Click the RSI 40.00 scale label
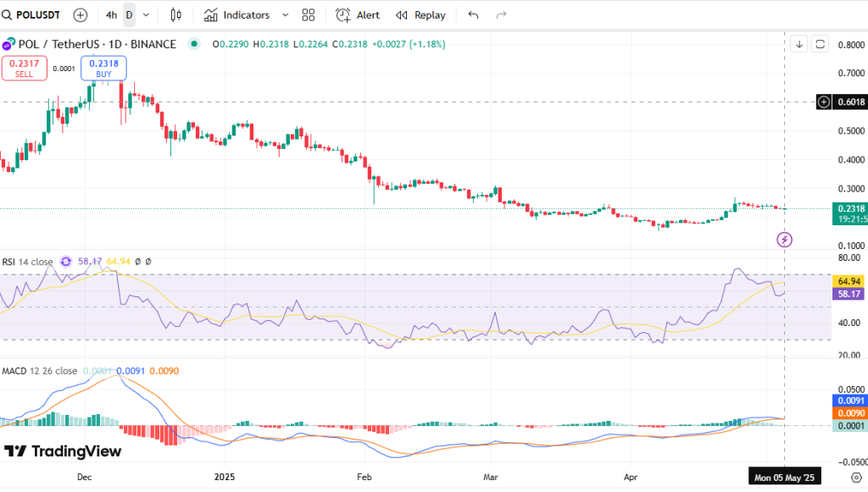This screenshot has width=868, height=492. pos(849,323)
